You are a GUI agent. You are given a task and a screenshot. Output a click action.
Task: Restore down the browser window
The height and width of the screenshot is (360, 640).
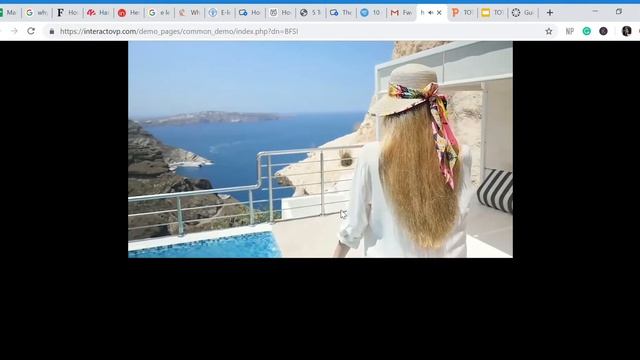click(619, 12)
